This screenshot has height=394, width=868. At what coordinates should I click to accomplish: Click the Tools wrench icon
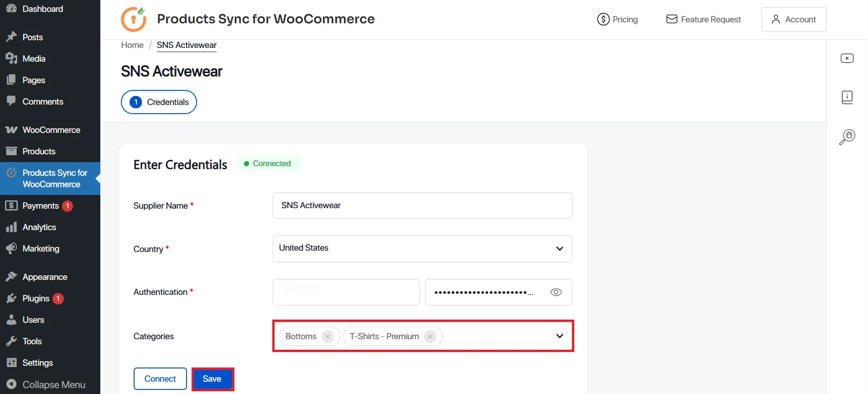click(11, 341)
